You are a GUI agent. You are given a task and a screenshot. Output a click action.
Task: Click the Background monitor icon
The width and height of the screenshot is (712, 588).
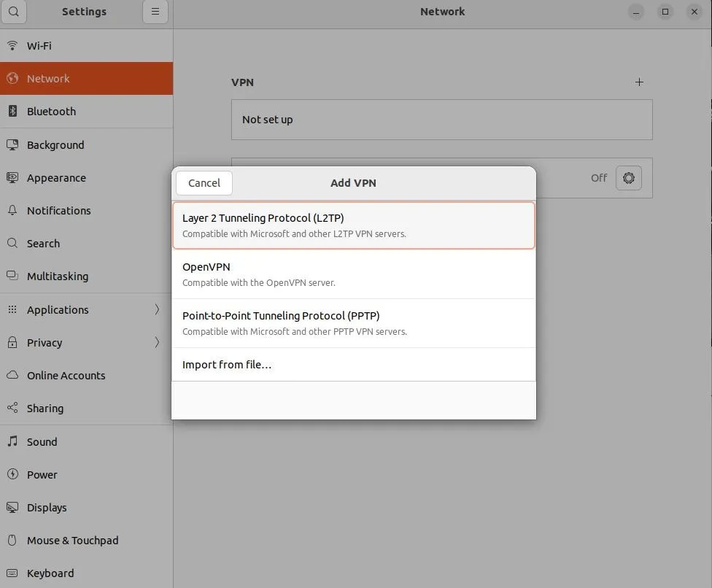point(12,145)
